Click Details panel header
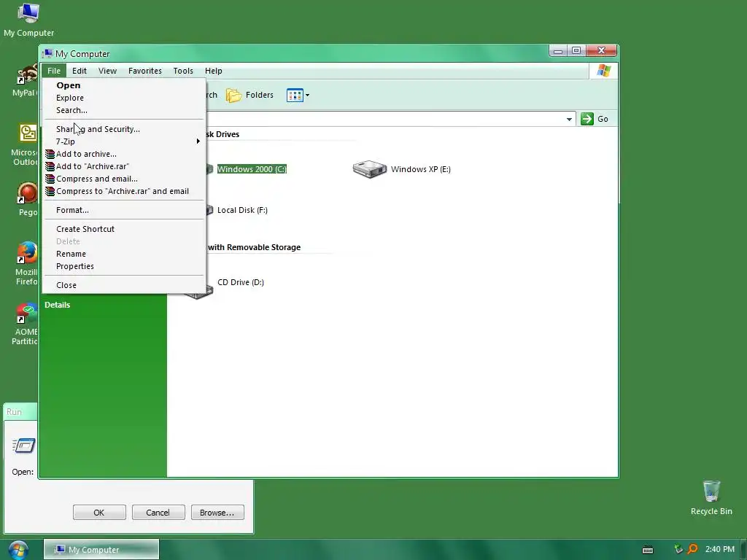Screen dimensions: 747x560 click(x=57, y=305)
